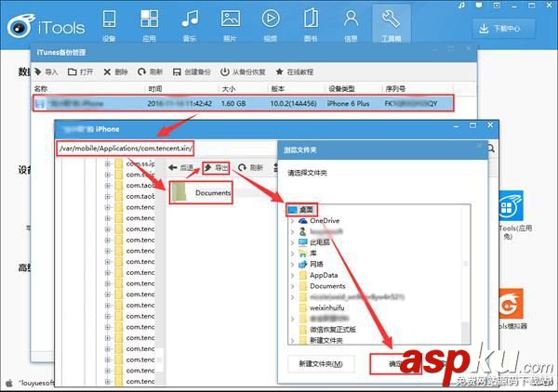Click the path field /var/mobile/Applications/com.tencent.xin/

pos(126,149)
